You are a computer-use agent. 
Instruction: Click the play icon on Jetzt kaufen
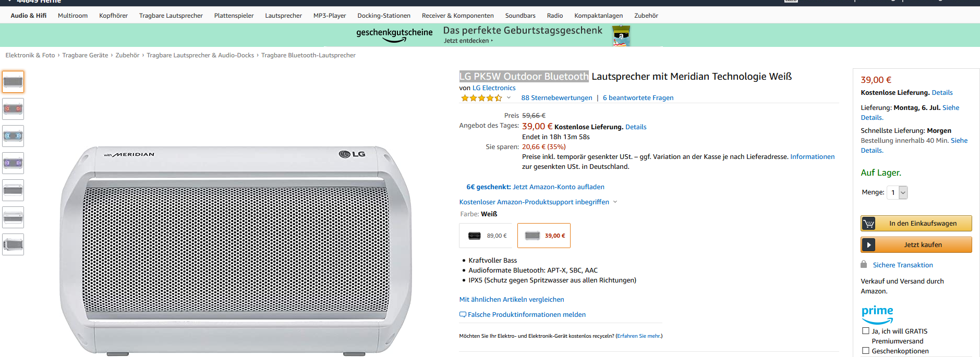coord(869,245)
